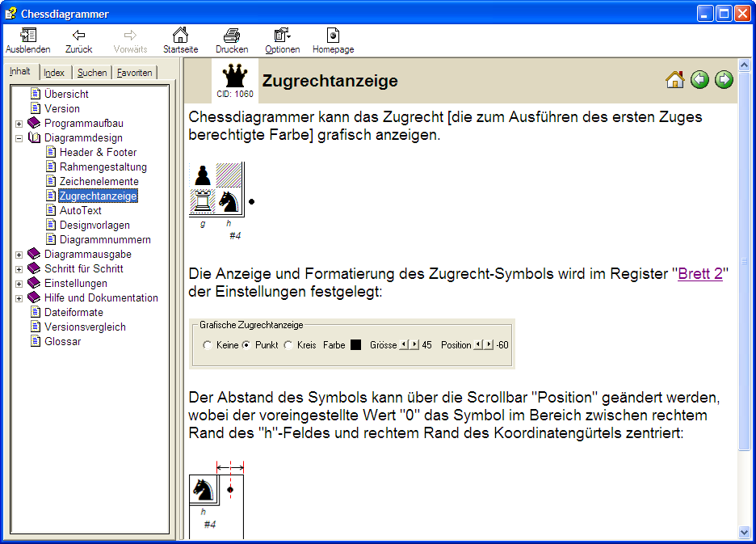Click the chess diagram with move-right dot
Screen dimensions: 756x544
(222, 201)
